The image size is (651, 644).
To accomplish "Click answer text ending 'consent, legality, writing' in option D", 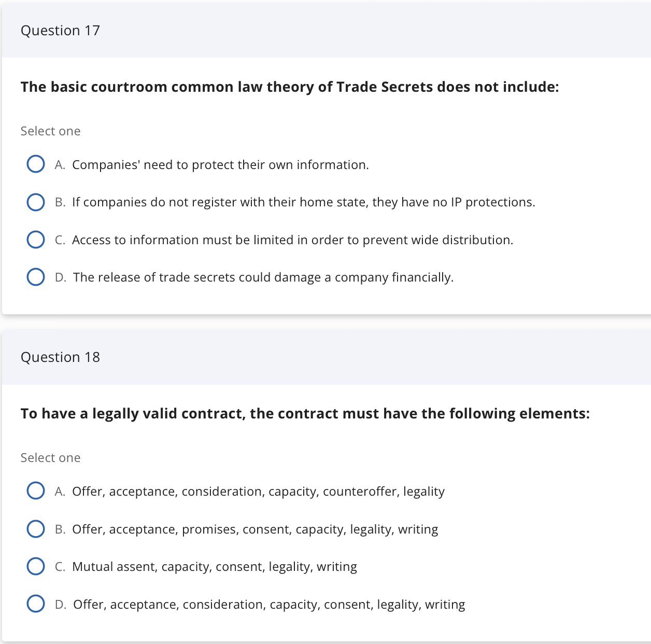I will [269, 605].
